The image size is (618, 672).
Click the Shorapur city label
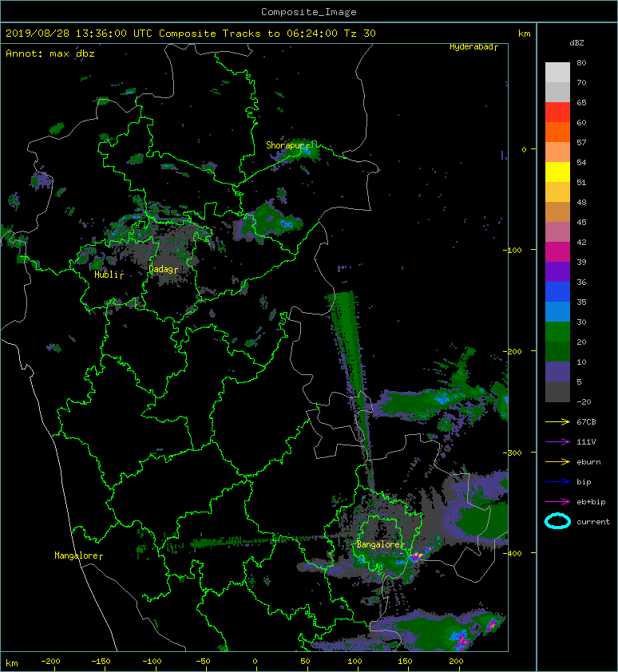[285, 145]
